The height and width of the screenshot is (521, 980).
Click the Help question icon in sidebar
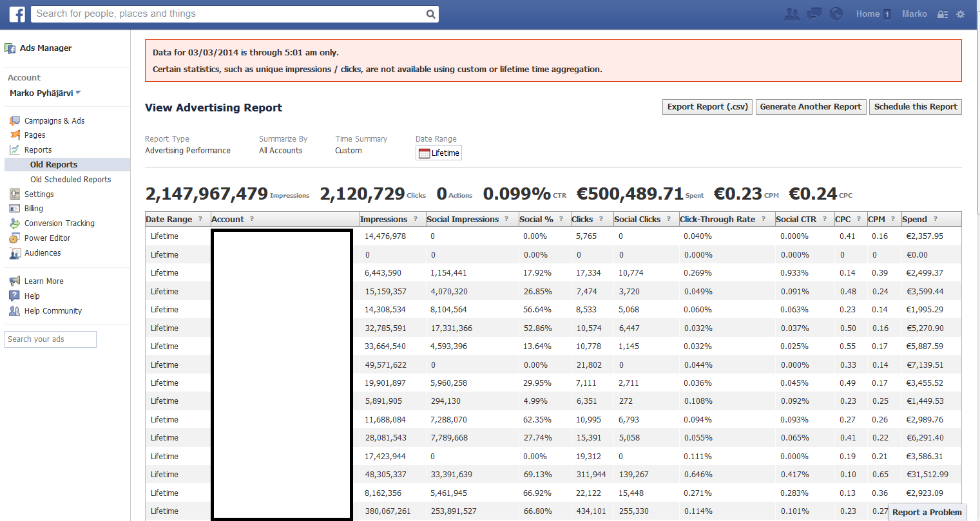15,296
